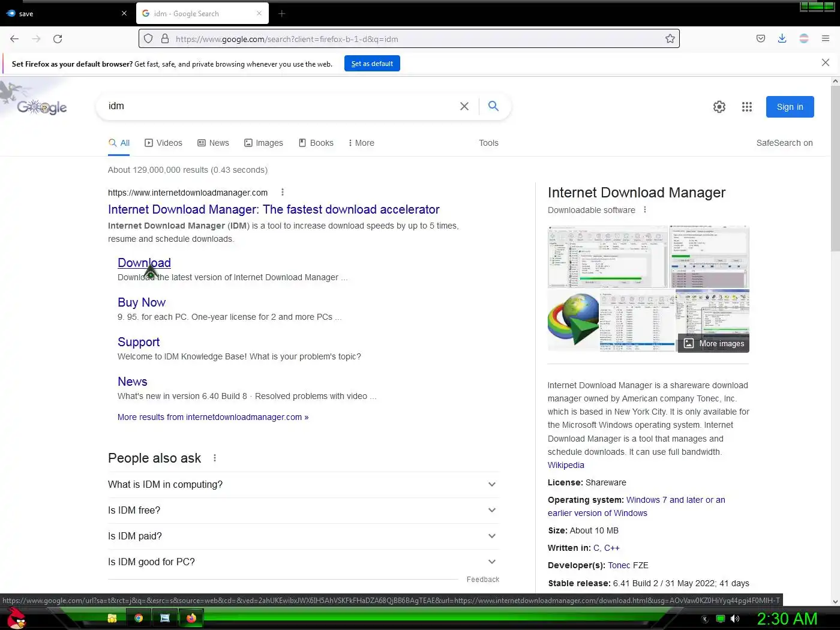Open a new browser tab
Image resolution: width=840 pixels, height=630 pixels.
pos(281,14)
